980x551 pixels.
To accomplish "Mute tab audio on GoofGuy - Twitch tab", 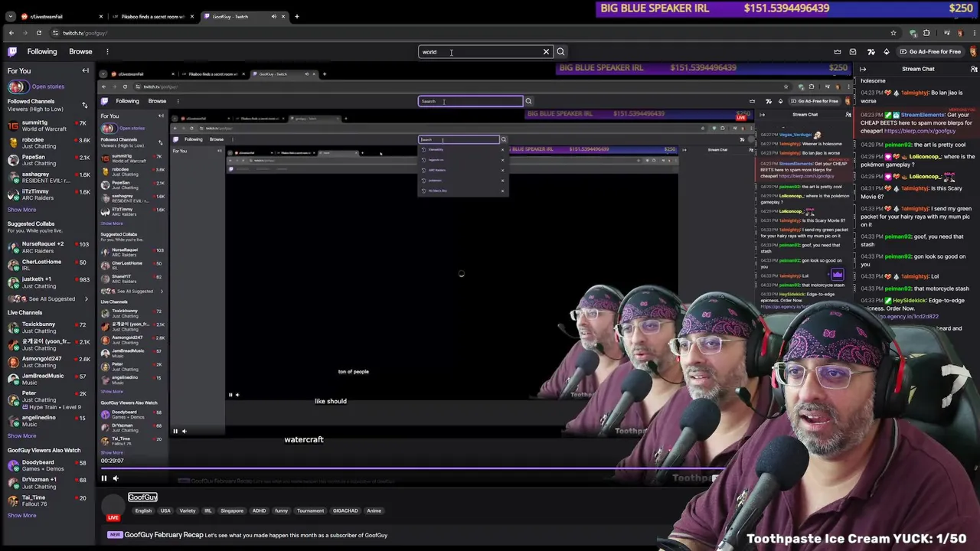I will (x=273, y=16).
